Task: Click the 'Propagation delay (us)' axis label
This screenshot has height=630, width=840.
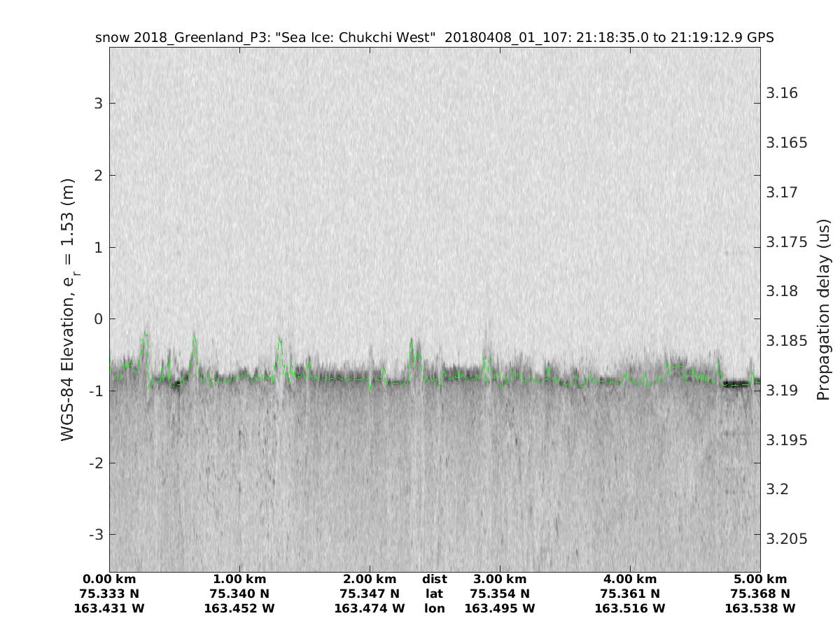Action: (x=823, y=309)
